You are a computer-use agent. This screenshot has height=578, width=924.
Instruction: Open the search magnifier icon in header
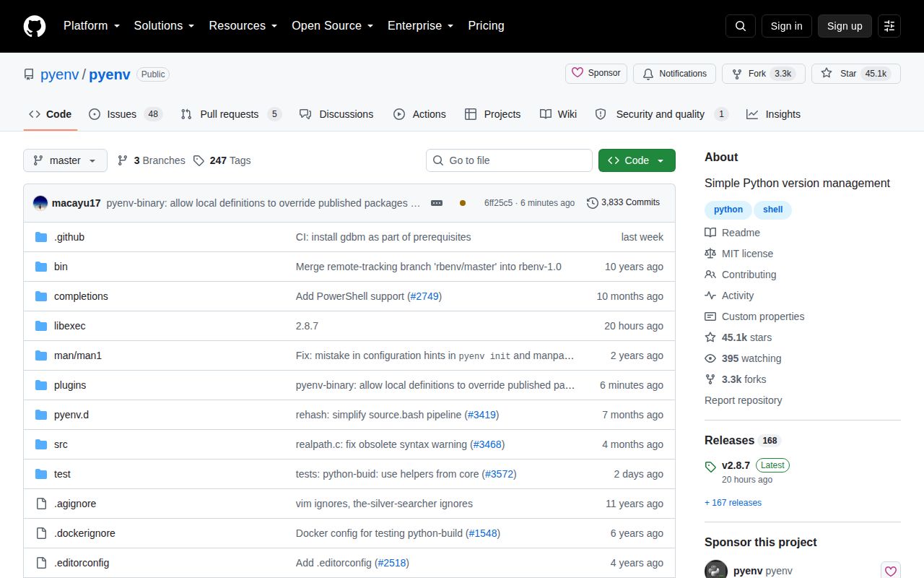click(741, 26)
